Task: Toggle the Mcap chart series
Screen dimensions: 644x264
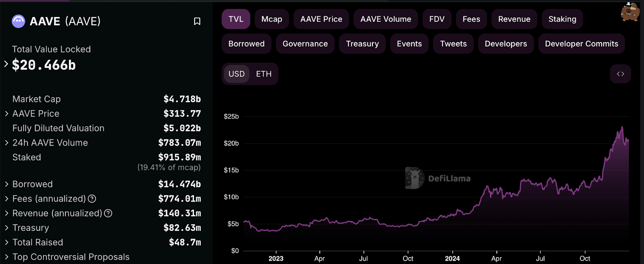Action: pyautogui.click(x=272, y=19)
